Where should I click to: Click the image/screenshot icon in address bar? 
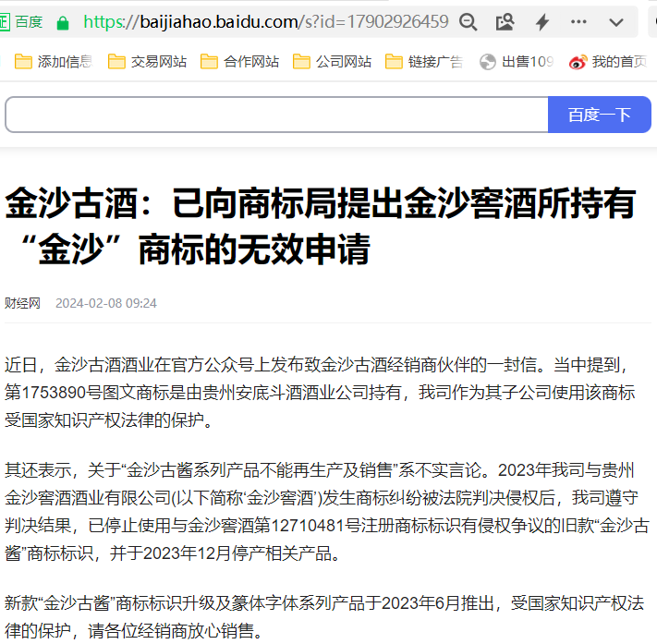[x=505, y=22]
